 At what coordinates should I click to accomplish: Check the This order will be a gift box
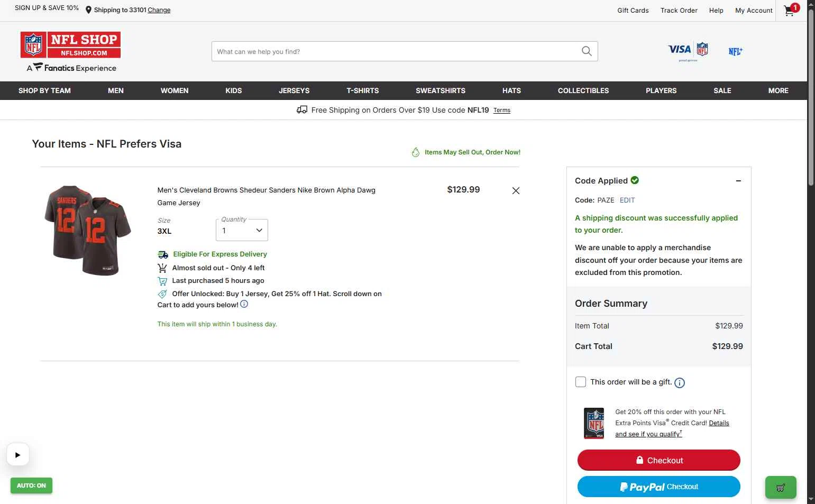581,382
